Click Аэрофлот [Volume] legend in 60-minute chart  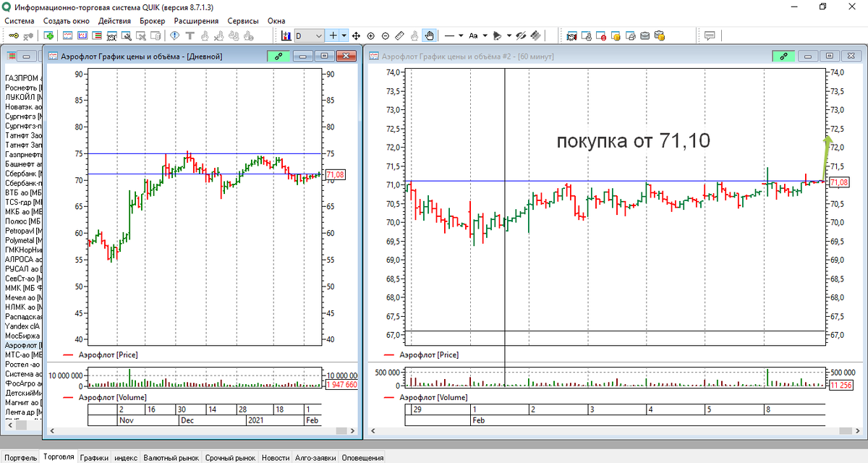(x=435, y=397)
